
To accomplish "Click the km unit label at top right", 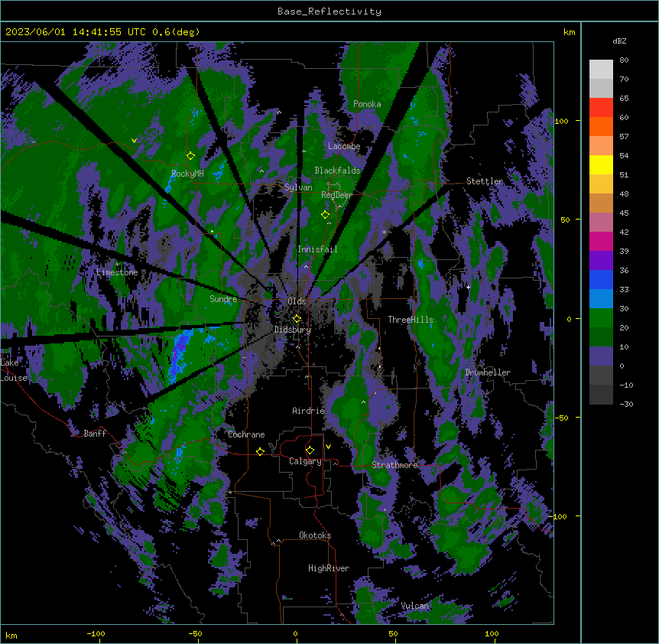I will click(569, 32).
